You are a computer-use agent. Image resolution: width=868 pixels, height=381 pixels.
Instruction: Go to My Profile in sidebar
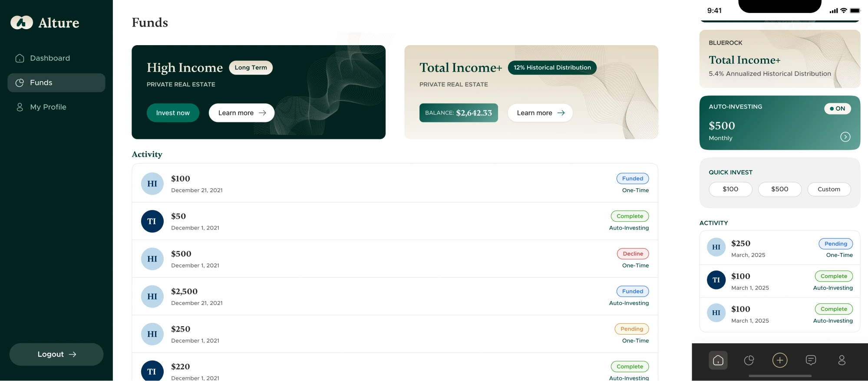click(56, 107)
